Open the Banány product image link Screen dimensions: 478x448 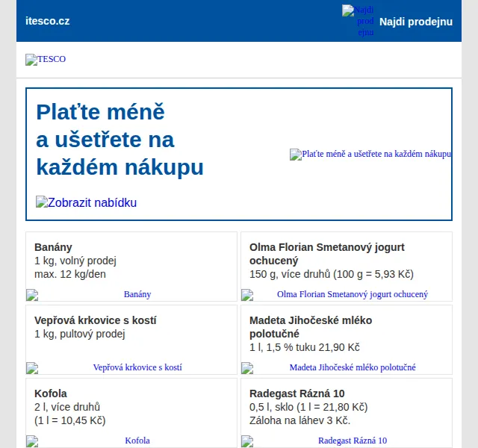click(137, 294)
